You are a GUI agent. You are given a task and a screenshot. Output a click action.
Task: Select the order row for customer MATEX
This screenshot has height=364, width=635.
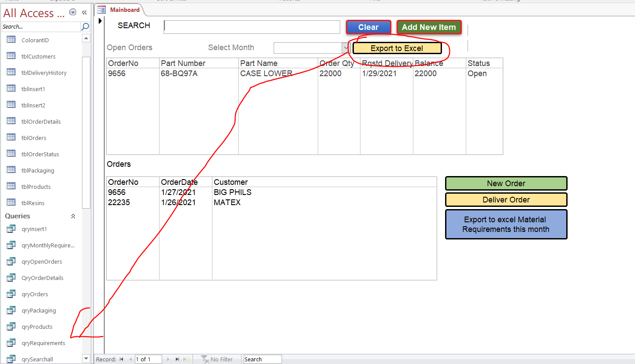[271, 202]
